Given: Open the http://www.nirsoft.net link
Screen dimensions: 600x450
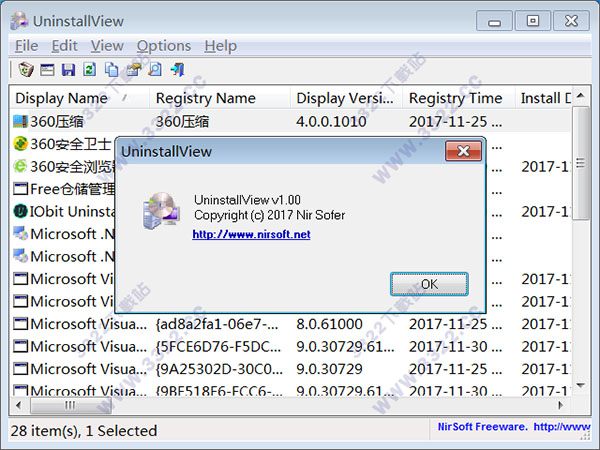Looking at the screenshot, I should click(251, 234).
